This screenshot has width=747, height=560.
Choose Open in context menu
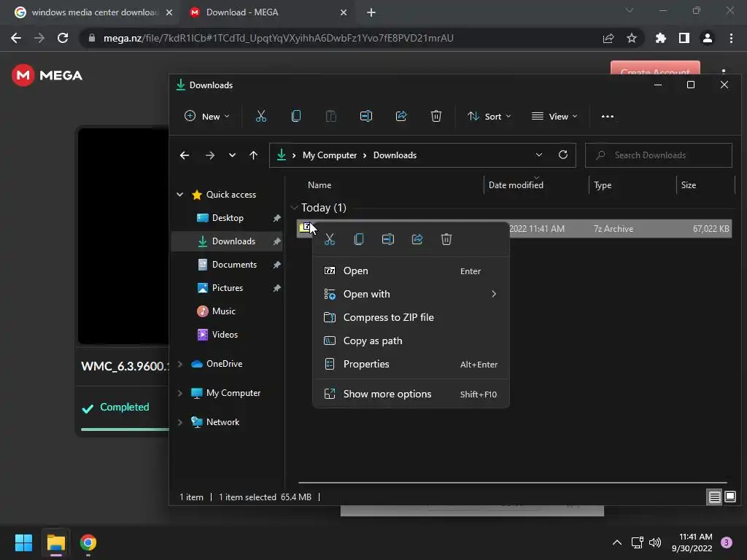411,271
